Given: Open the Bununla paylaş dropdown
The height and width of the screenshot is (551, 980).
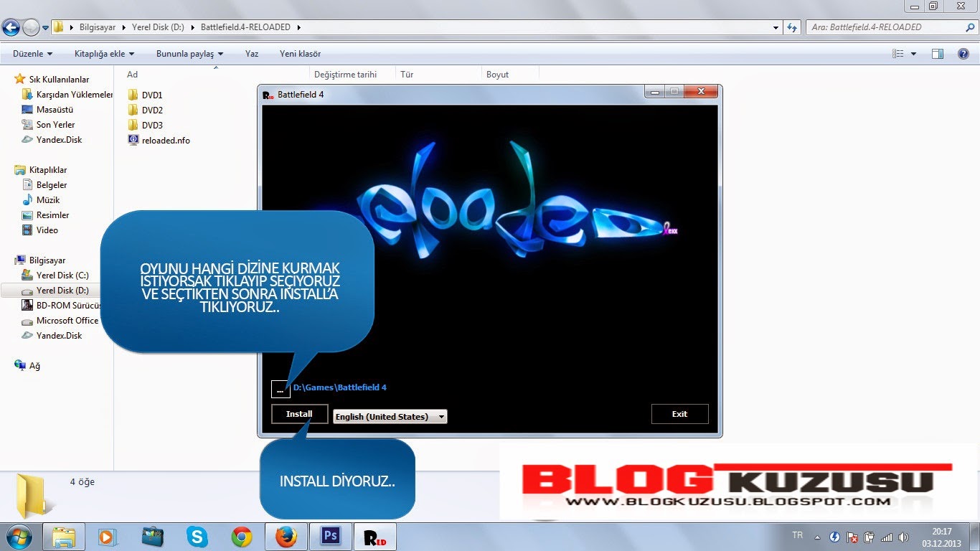Looking at the screenshot, I should (x=189, y=54).
